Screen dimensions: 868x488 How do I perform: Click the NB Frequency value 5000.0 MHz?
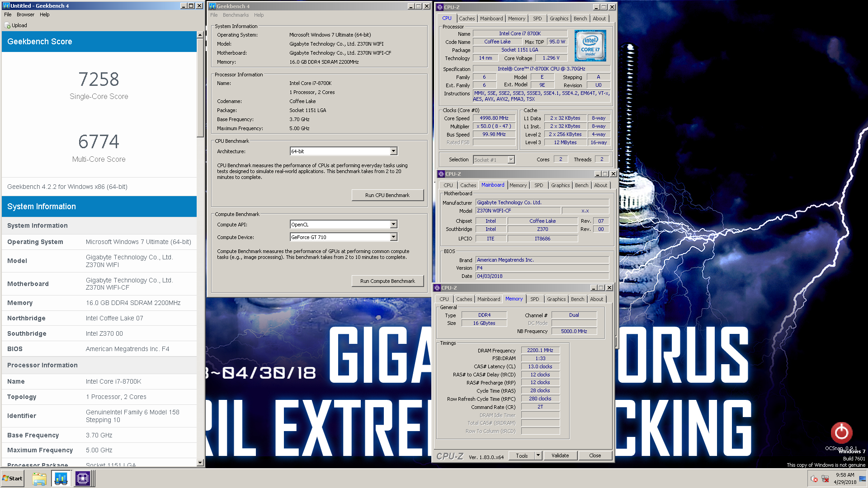pyautogui.click(x=574, y=331)
